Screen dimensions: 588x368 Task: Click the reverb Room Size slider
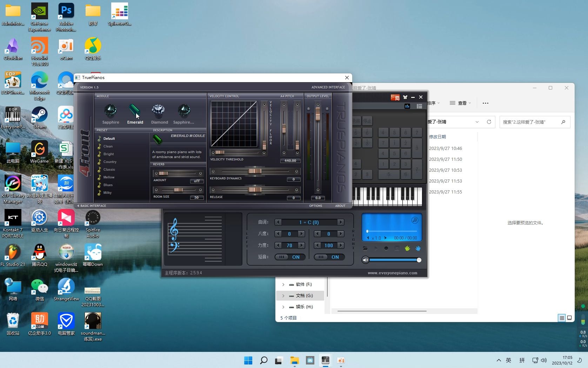[178, 190]
